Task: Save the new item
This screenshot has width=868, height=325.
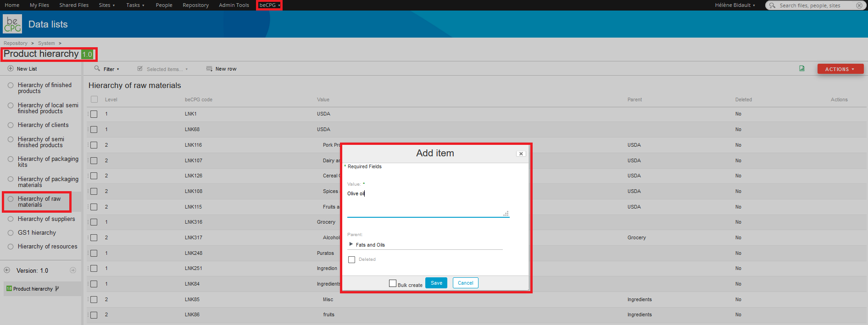Action: 436,283
